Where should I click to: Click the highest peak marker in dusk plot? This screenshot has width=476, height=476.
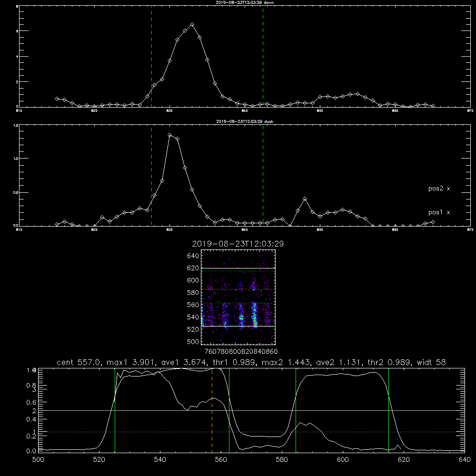pyautogui.click(x=170, y=135)
